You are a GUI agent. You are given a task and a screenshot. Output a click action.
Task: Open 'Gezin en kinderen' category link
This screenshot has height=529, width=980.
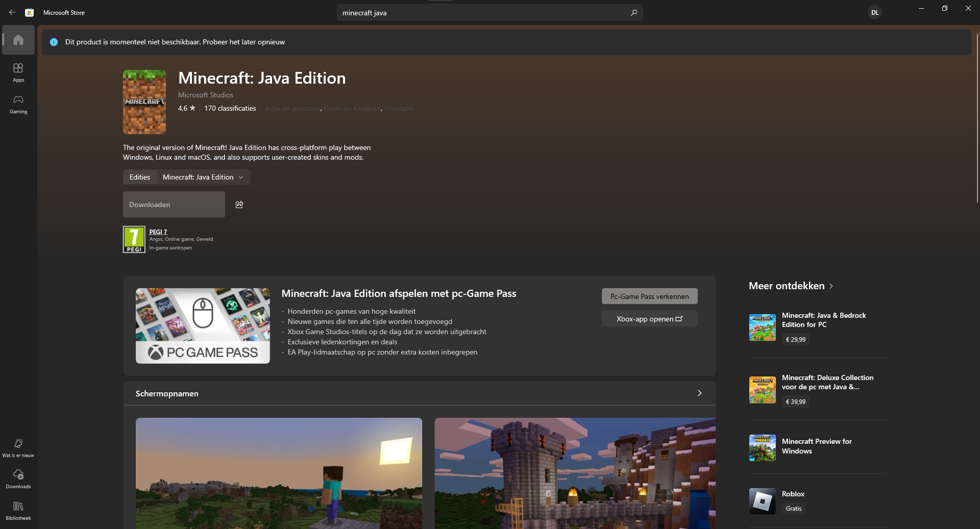pyautogui.click(x=352, y=108)
